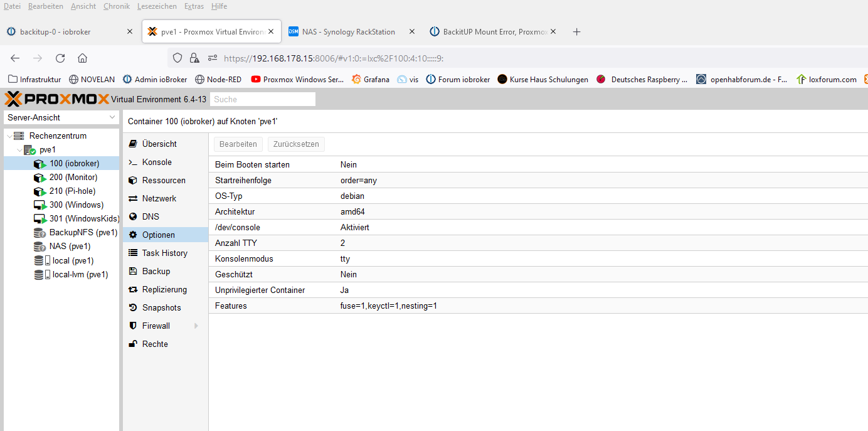Open the Grafana bookmark
Viewport: 868px width, 431px height.
[x=371, y=80]
